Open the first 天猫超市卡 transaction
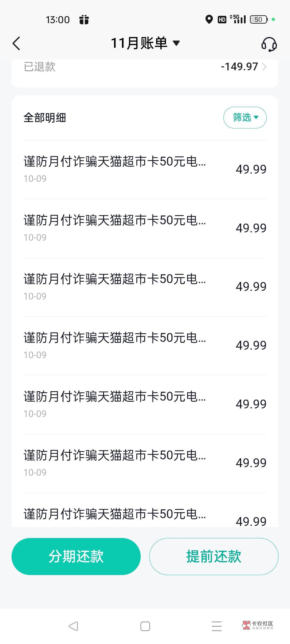Image resolution: width=290 pixels, height=644 pixels. (x=145, y=169)
